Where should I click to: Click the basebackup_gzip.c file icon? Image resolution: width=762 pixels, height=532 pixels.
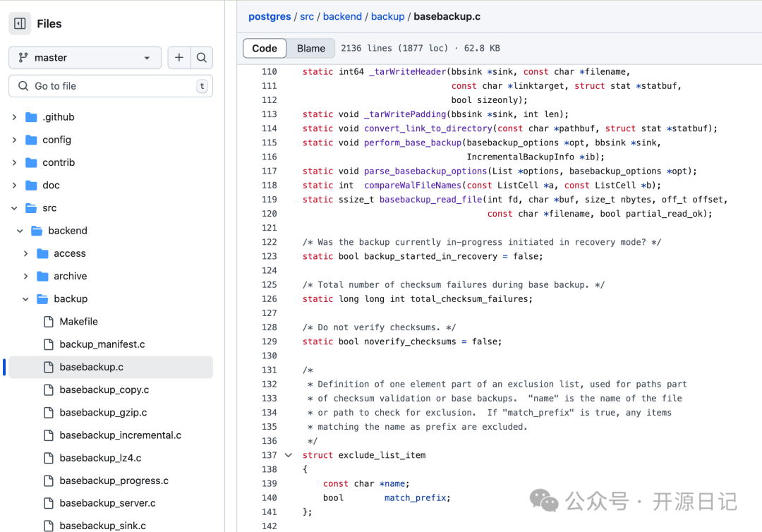(49, 413)
